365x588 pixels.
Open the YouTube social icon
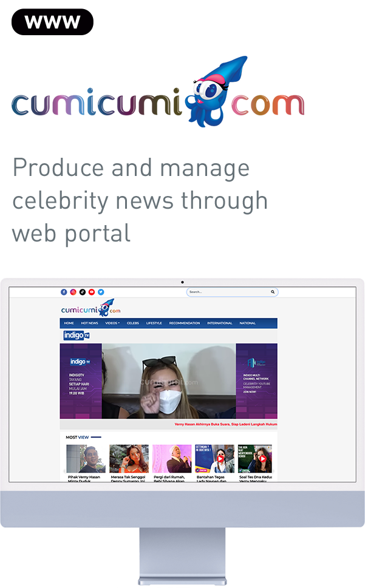92,292
